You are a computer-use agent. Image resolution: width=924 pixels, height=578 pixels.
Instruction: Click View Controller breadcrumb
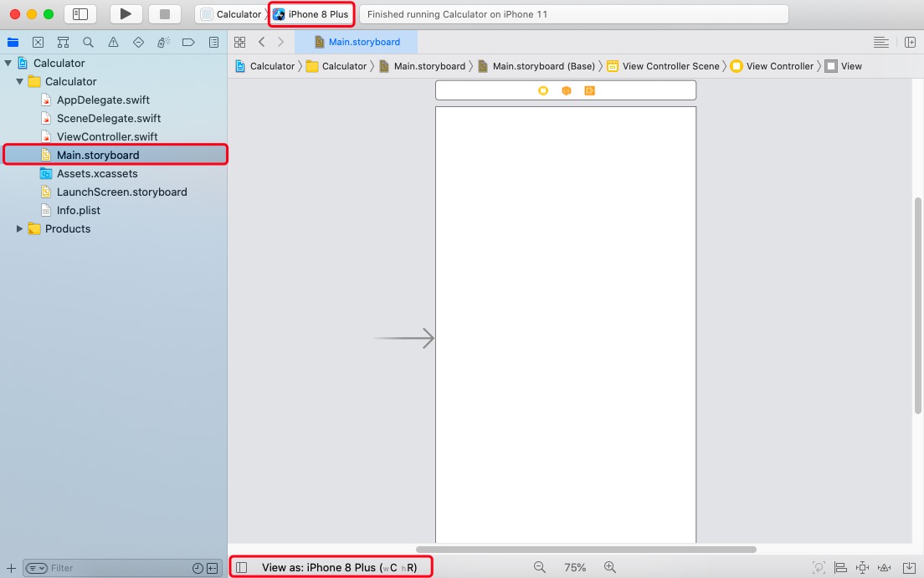coord(772,66)
